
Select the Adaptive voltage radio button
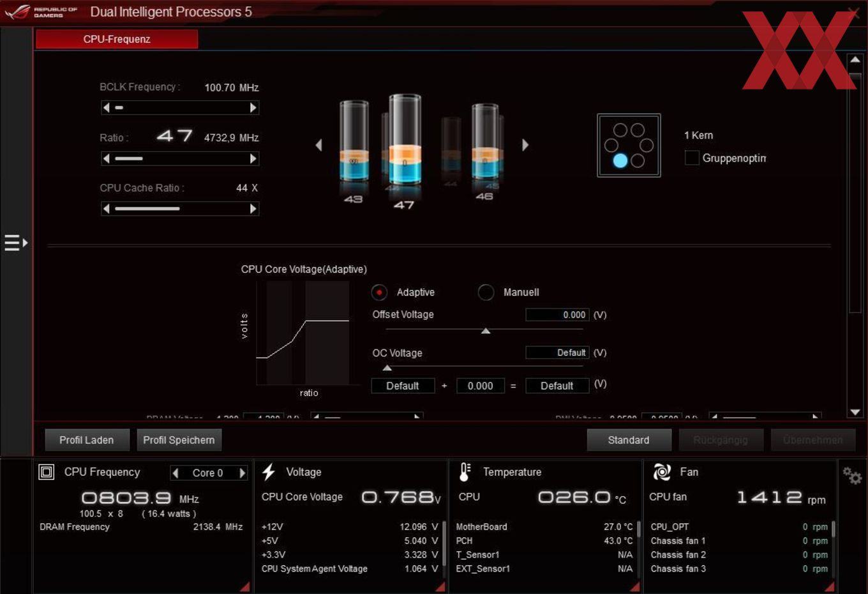[x=379, y=293]
